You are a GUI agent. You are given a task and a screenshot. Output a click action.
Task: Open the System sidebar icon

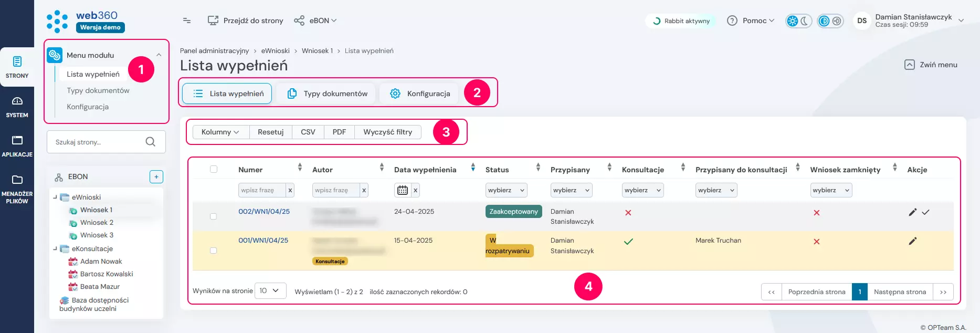coord(17,107)
